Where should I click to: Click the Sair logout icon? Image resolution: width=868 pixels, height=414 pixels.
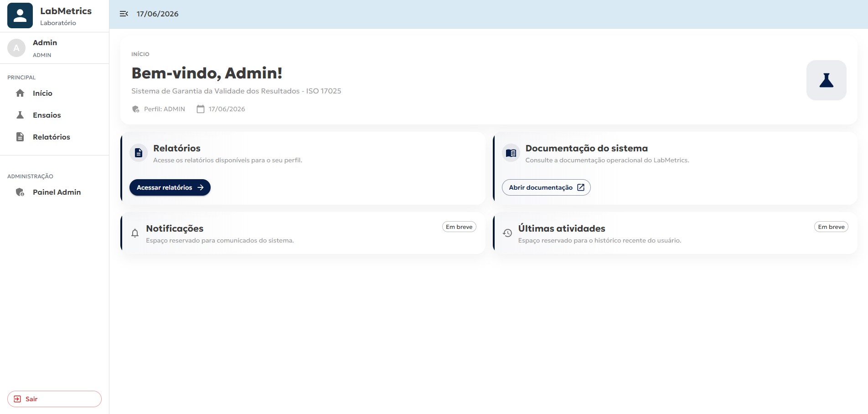pos(17,399)
